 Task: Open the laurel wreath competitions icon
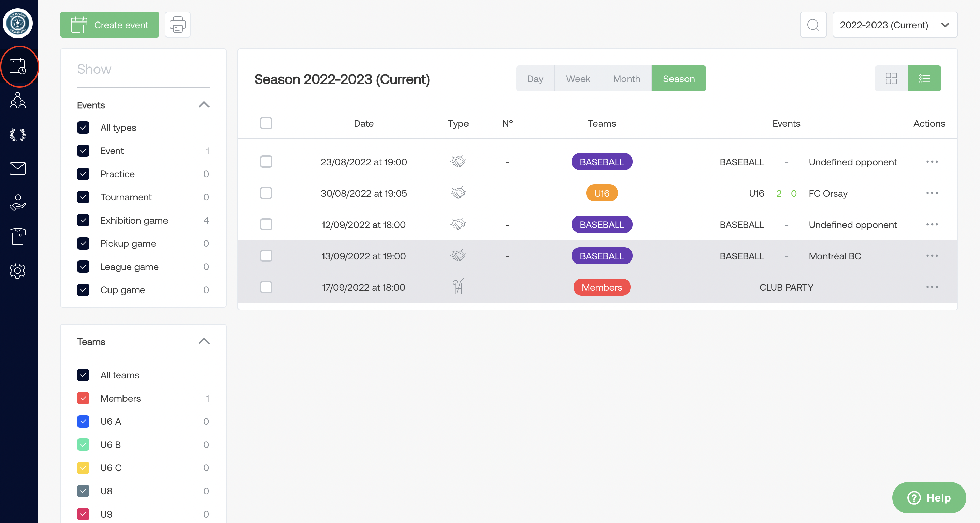17,135
